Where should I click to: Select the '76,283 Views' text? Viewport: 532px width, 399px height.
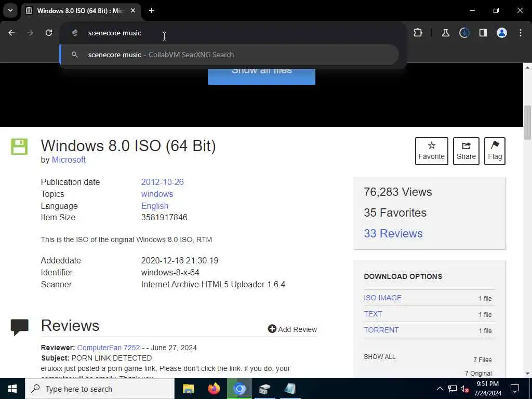[x=397, y=192]
